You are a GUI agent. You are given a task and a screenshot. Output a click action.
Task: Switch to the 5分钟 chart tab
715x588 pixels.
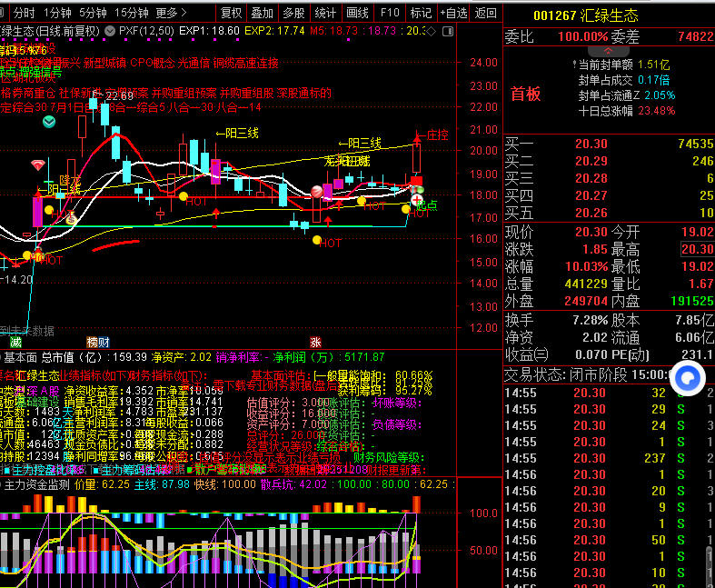click(92, 13)
